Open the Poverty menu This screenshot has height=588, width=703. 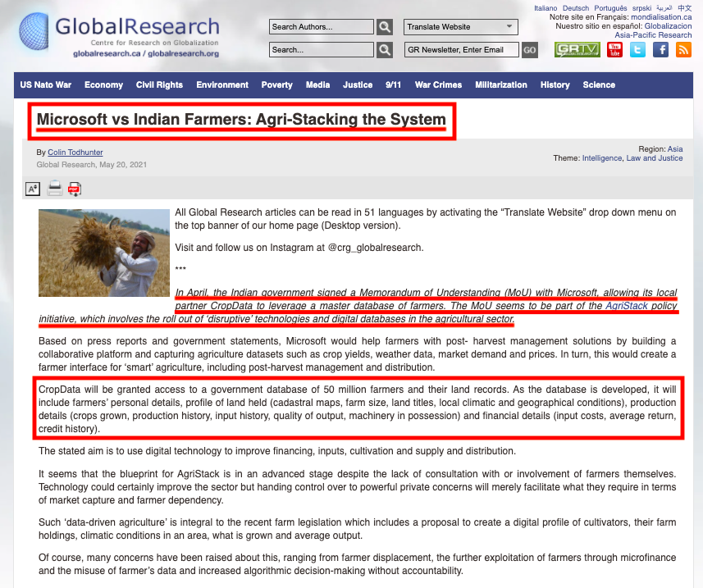pos(277,84)
